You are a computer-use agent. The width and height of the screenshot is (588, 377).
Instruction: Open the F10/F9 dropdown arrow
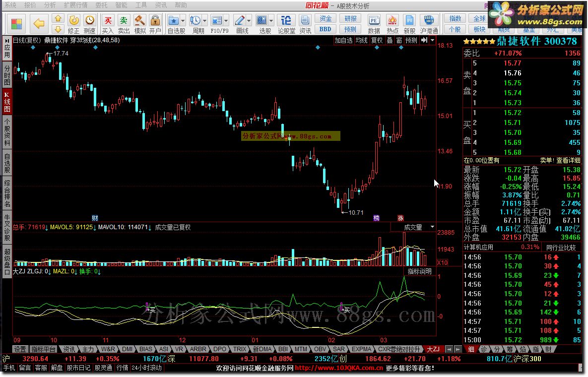[226, 21]
